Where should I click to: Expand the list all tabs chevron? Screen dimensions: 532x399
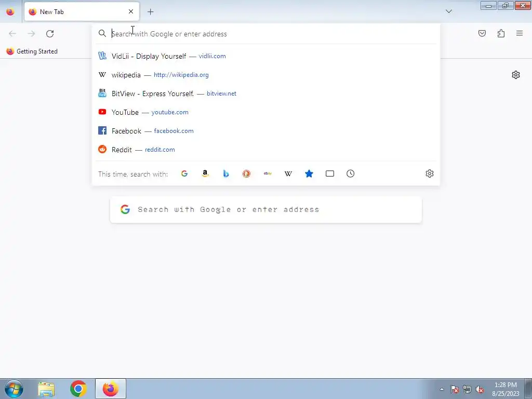[449, 11]
